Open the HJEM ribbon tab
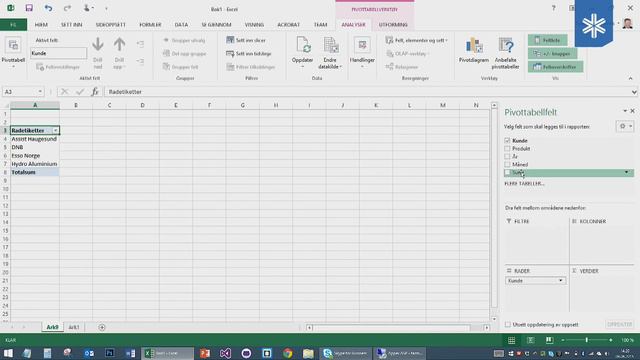 click(41, 24)
